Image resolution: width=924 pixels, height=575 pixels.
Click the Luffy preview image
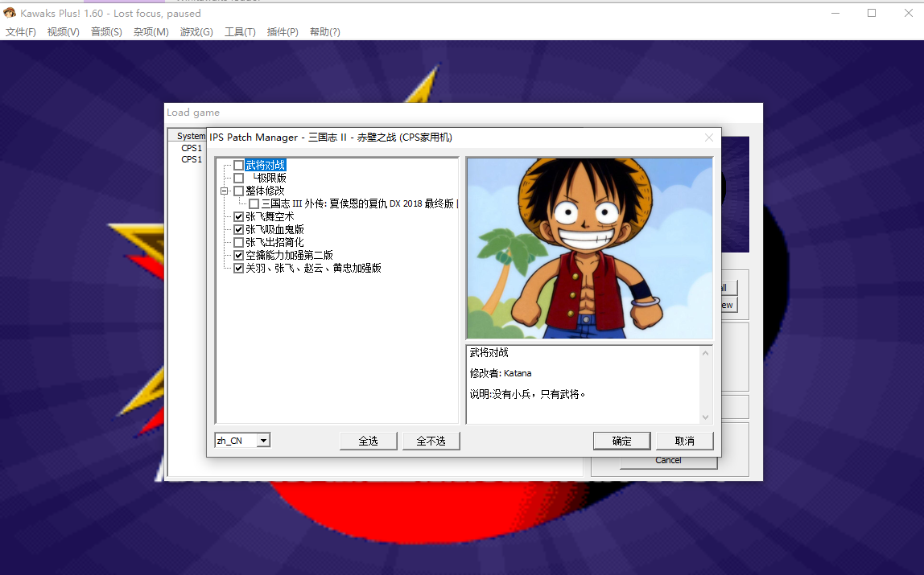[x=589, y=248]
